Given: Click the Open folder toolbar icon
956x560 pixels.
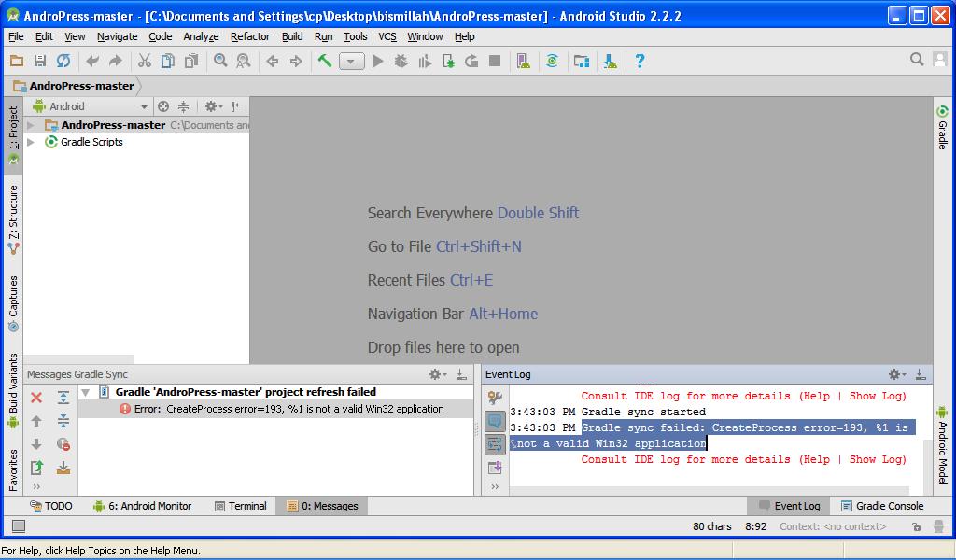Looking at the screenshot, I should tap(17, 61).
